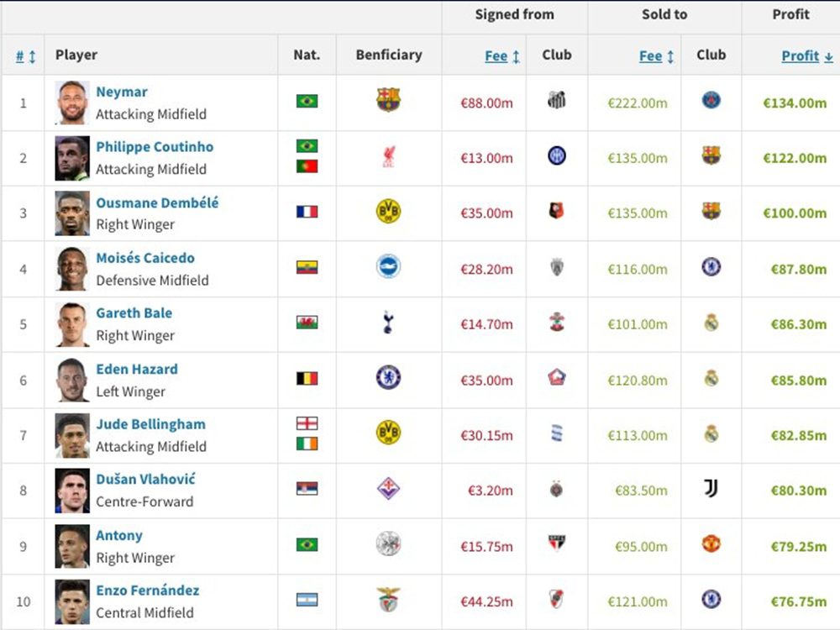This screenshot has width=840, height=630.
Task: Click Barcelona crest in Neymar's beneficiary cell
Action: click(388, 101)
